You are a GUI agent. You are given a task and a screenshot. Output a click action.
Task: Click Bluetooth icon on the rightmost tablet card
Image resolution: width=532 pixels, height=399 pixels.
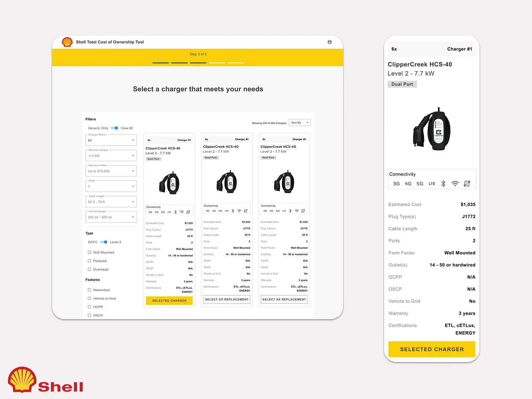(x=290, y=211)
